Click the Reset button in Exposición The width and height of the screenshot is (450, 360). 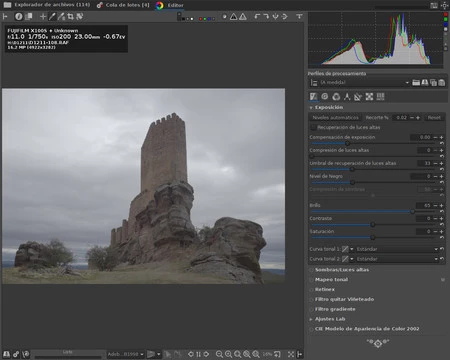click(434, 118)
